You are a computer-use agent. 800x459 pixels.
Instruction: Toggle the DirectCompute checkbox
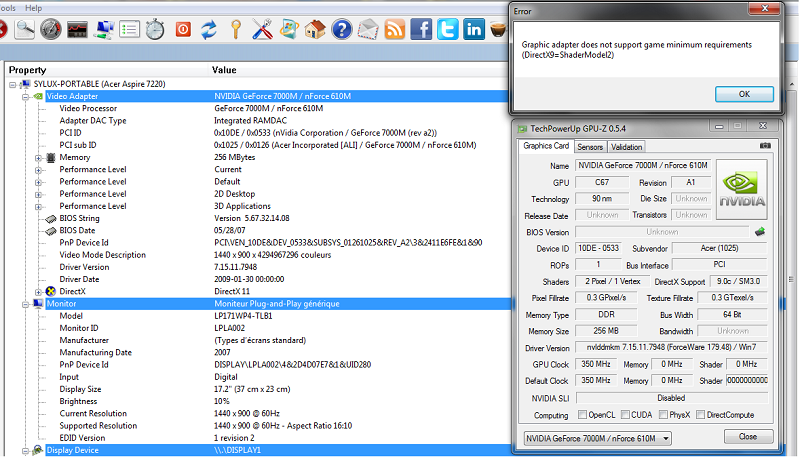point(701,415)
